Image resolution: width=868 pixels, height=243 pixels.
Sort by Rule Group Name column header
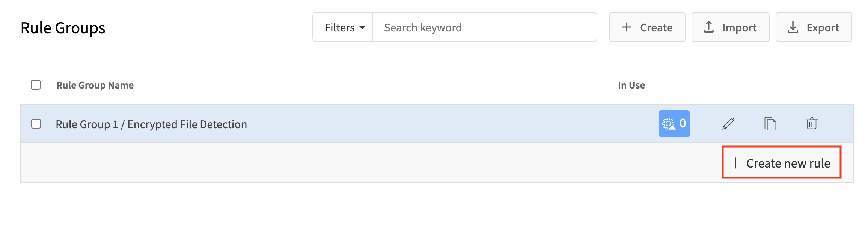tap(95, 85)
